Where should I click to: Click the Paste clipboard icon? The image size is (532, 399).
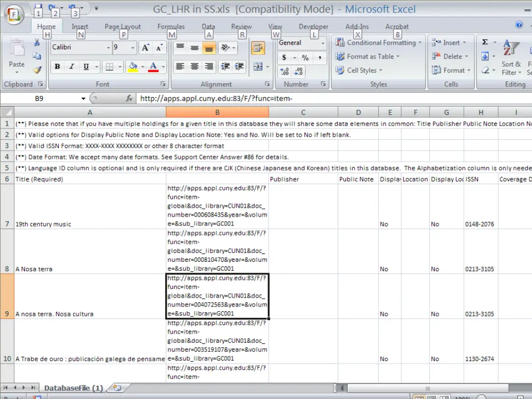[17, 48]
